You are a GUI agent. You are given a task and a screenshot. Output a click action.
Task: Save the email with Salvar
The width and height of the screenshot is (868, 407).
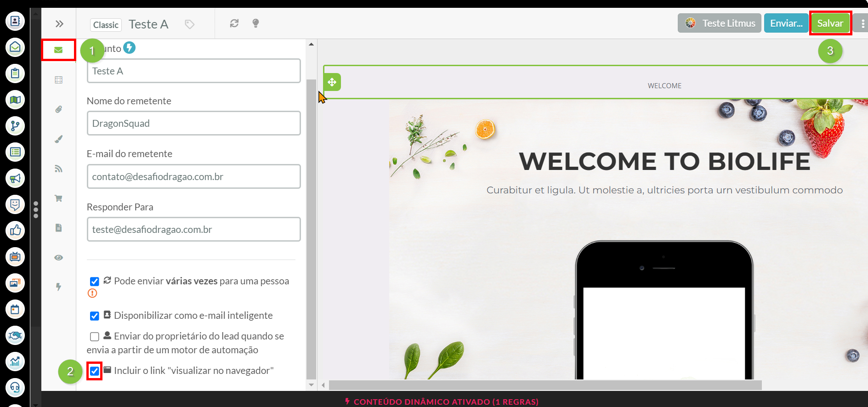[830, 23]
